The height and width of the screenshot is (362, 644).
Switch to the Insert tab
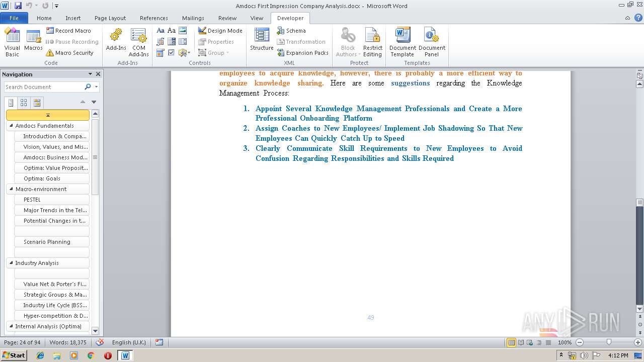click(x=73, y=18)
